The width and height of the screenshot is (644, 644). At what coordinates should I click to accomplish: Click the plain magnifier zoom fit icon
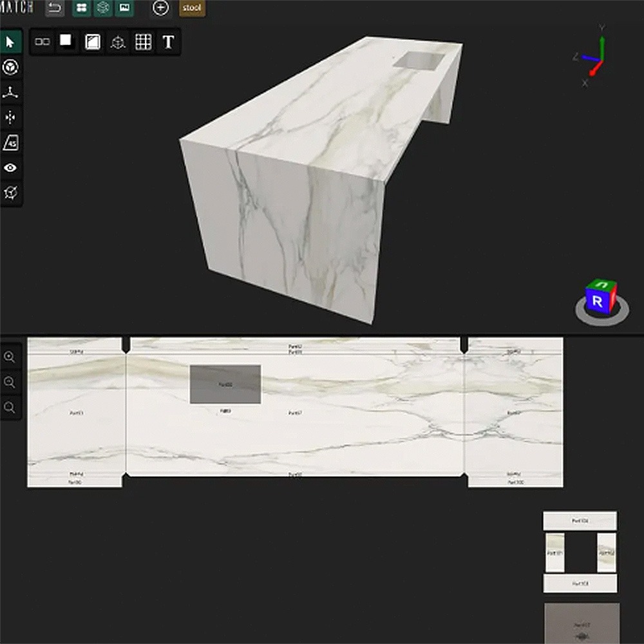pyautogui.click(x=10, y=408)
